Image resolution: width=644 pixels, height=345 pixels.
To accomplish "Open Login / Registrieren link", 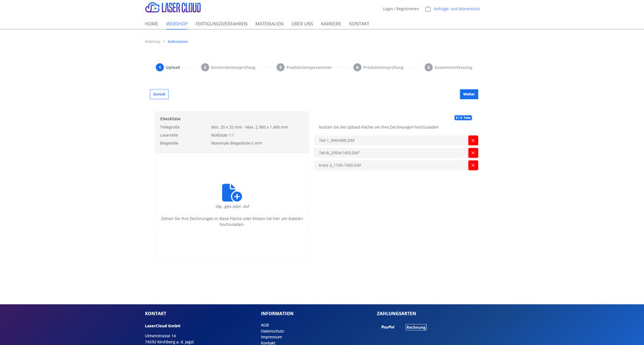I will [401, 9].
